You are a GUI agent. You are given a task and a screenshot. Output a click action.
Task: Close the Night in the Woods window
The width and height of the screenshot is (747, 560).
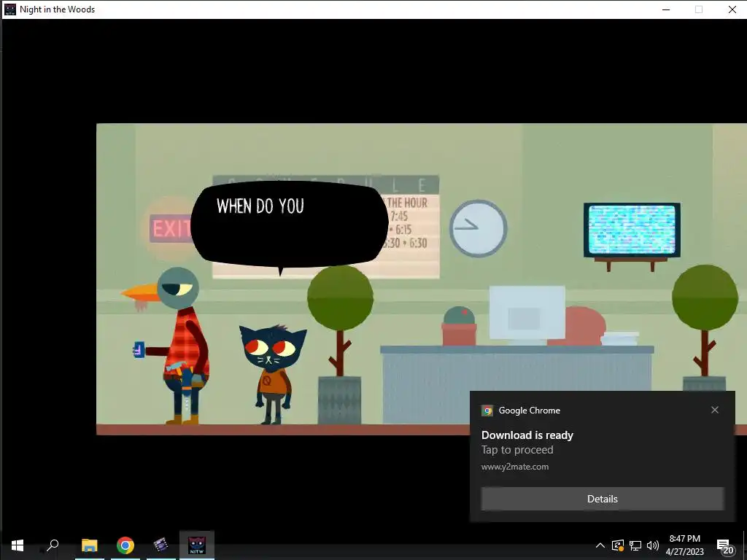pos(732,9)
